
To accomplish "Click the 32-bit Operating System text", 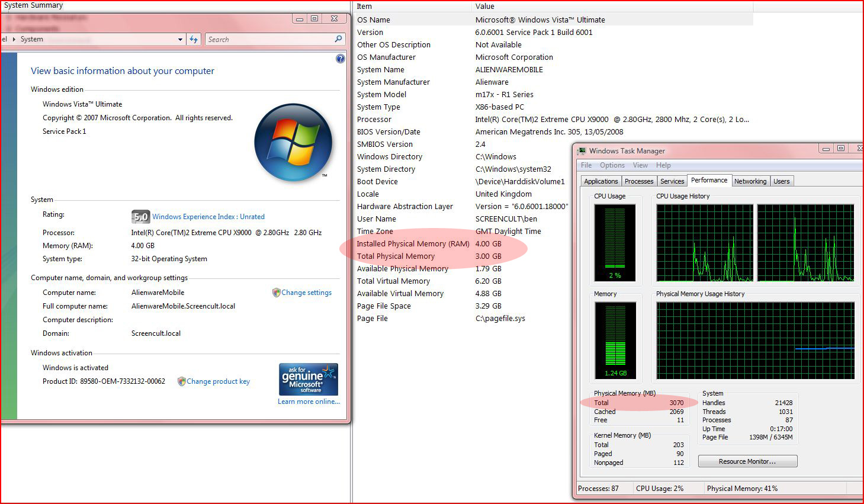I will 169,259.
